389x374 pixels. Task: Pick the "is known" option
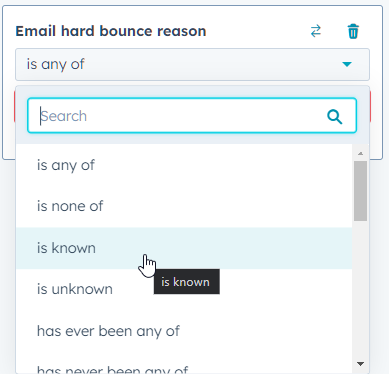pyautogui.click(x=184, y=248)
